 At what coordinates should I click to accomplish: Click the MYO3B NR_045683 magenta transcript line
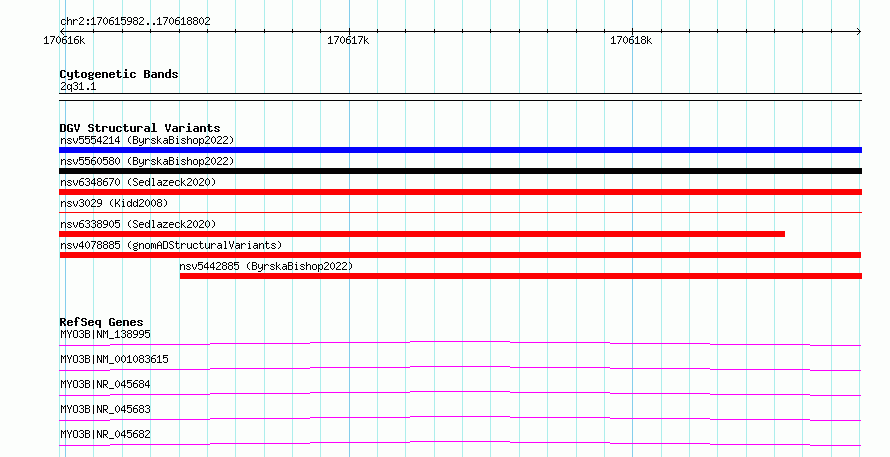point(460,418)
